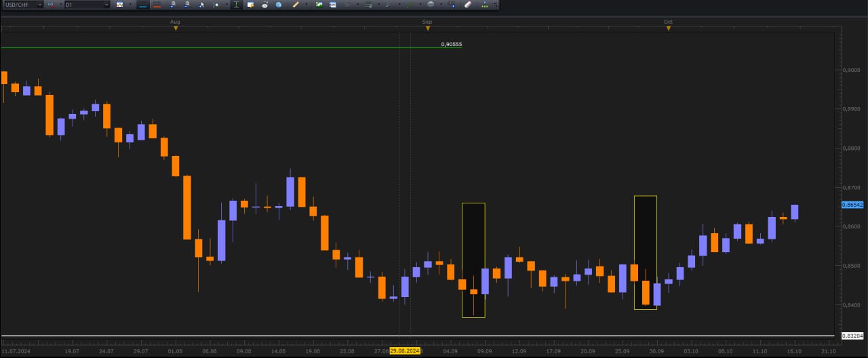Click the chain link chart icon

pyautogui.click(x=51, y=4)
